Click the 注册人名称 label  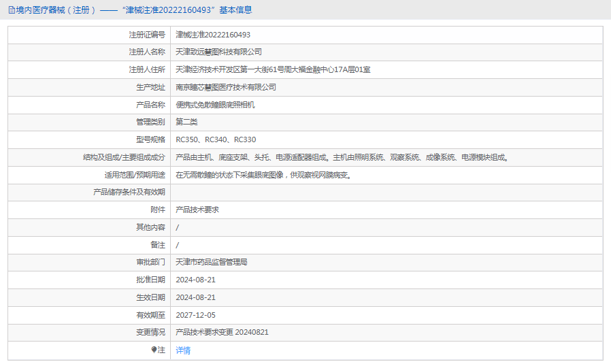coord(147,52)
